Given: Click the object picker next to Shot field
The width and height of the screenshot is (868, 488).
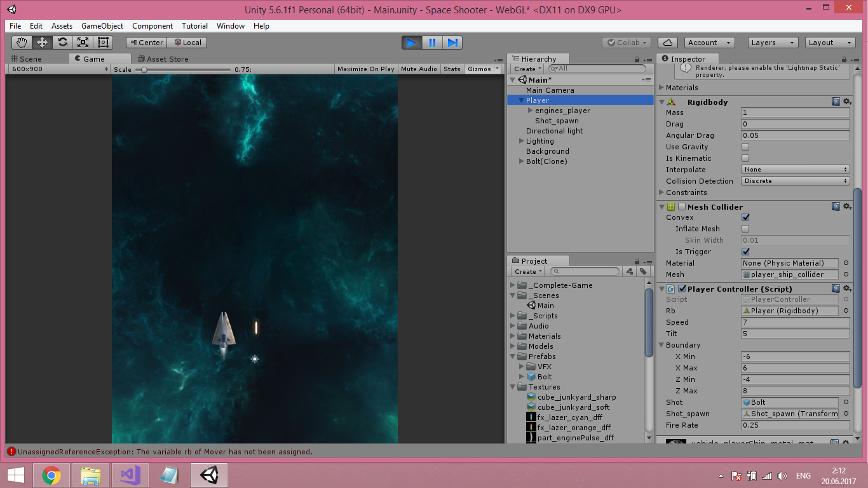Looking at the screenshot, I should (x=846, y=402).
